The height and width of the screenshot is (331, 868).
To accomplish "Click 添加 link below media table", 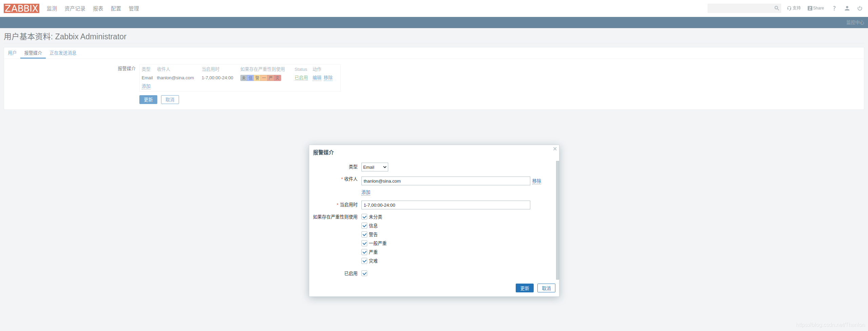I will [x=146, y=86].
